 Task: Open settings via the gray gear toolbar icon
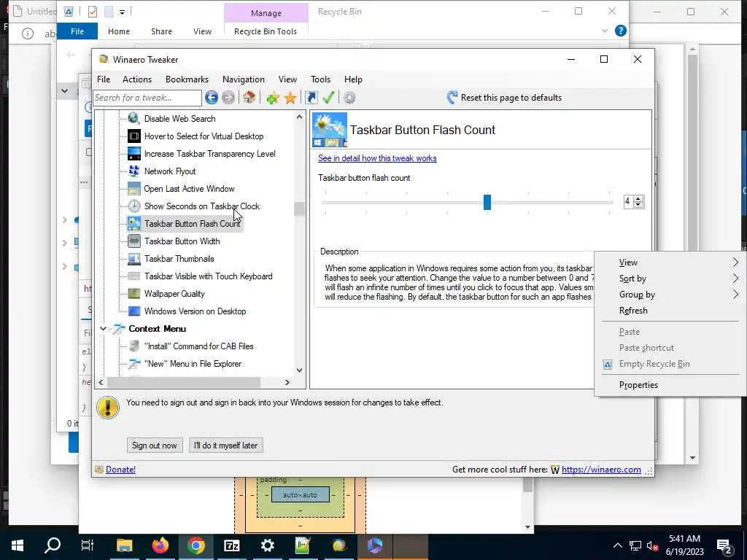349,98
